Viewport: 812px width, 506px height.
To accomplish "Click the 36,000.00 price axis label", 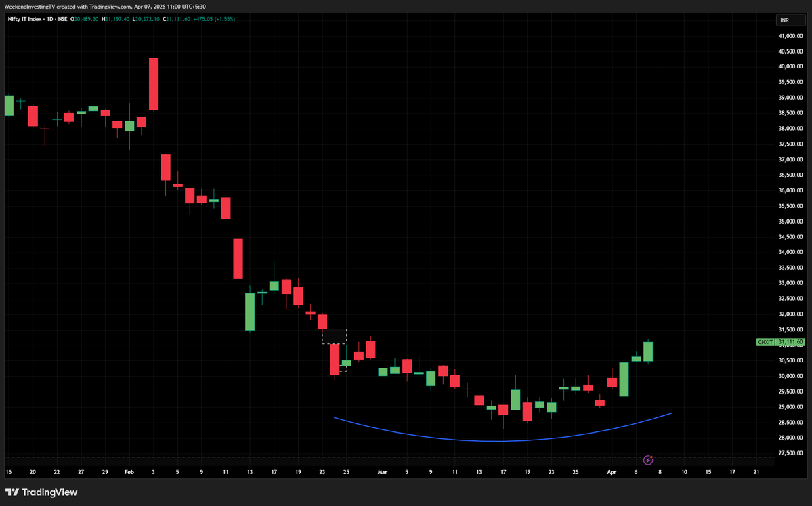I will tap(790, 190).
